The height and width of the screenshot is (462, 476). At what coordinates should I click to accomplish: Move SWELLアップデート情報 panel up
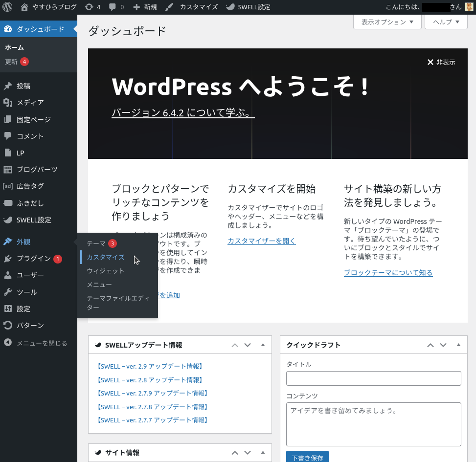point(235,345)
